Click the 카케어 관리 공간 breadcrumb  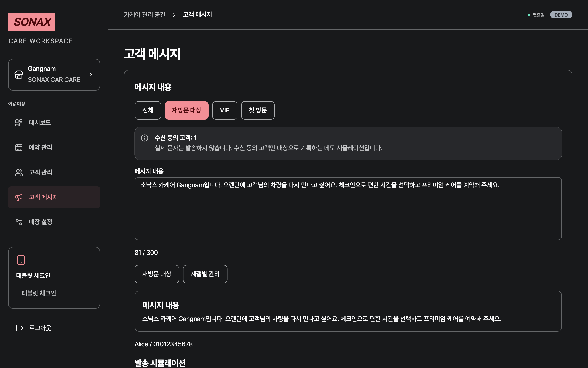coord(144,14)
